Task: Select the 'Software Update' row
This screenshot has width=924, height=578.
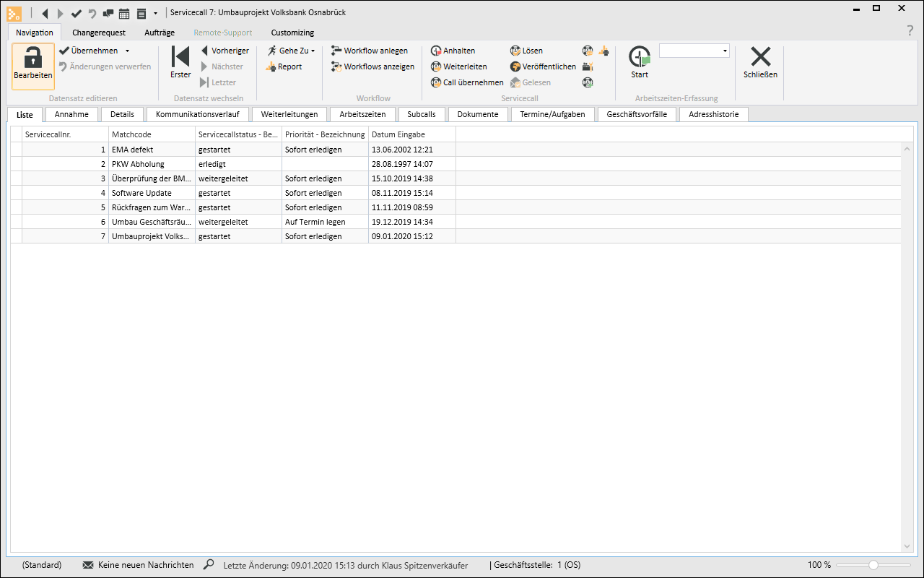Action: 456,193
